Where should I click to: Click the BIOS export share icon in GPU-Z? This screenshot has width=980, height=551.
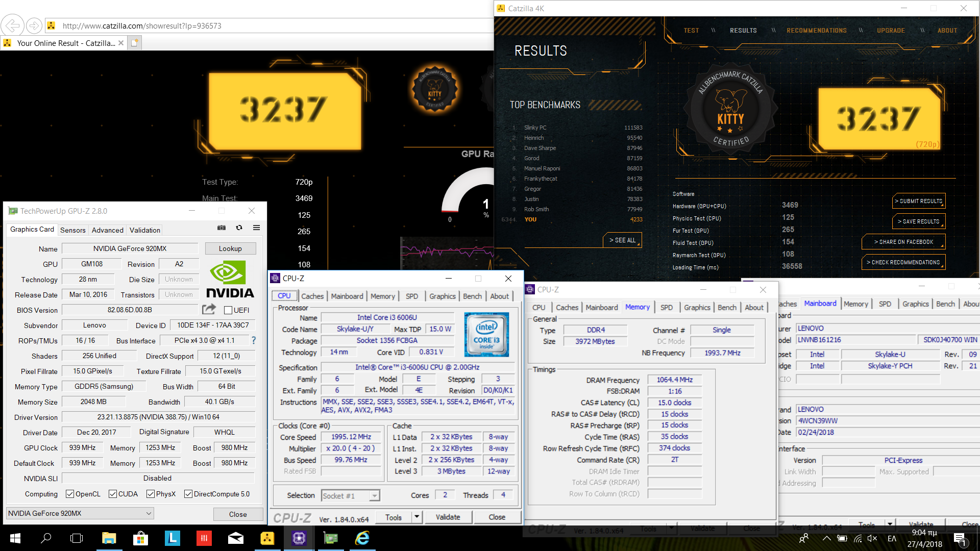point(209,309)
